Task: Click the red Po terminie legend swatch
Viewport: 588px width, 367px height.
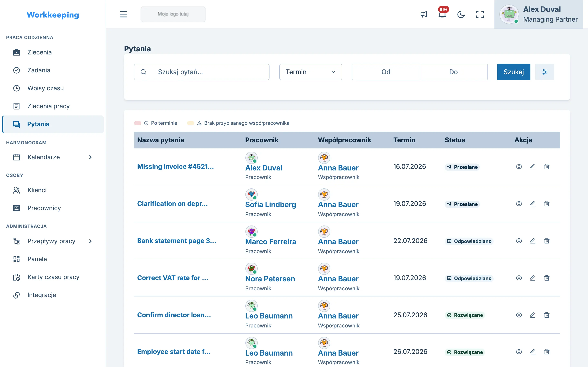Action: (138, 123)
